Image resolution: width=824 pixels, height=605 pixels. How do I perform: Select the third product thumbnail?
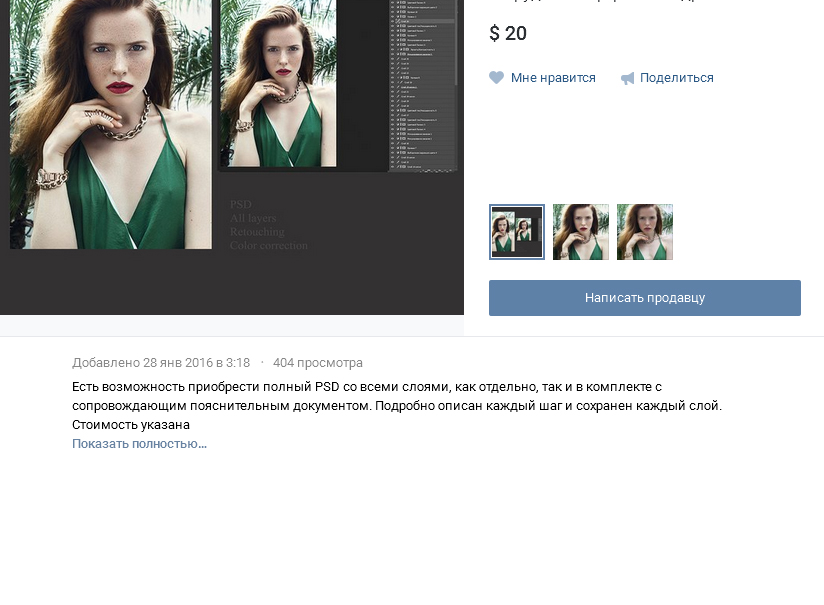pos(645,232)
